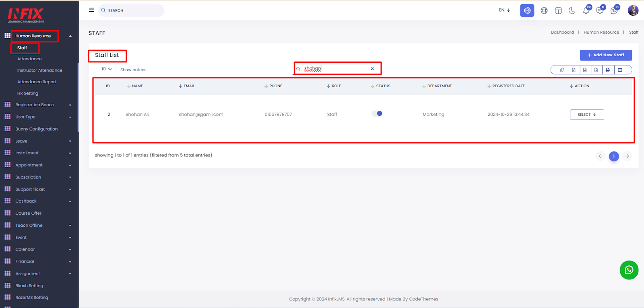This screenshot has width=644, height=308.
Task: Click the grid icon beside Human Resource
Action: [x=8, y=36]
